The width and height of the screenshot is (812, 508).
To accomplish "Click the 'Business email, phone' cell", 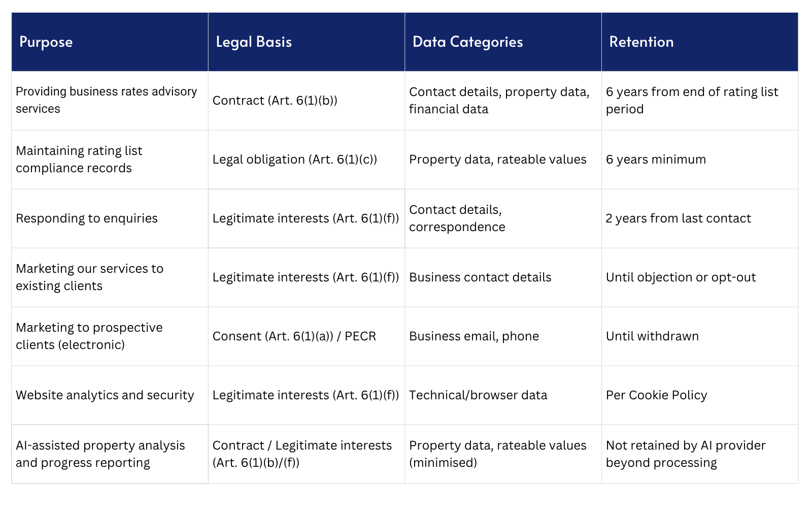I will pyautogui.click(x=503, y=336).
